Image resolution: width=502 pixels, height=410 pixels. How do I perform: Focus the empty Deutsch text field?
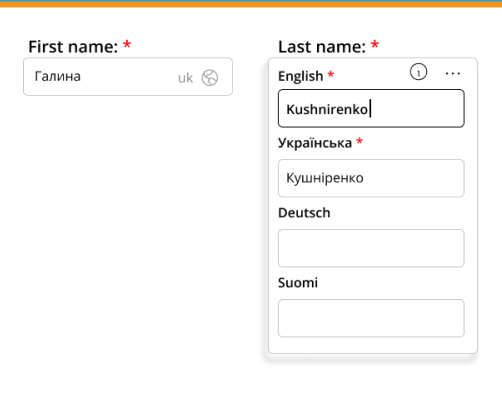point(371,248)
